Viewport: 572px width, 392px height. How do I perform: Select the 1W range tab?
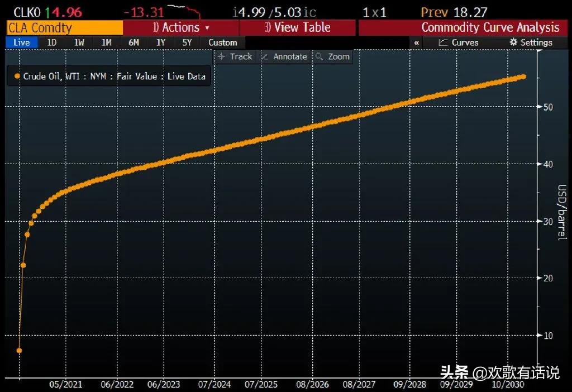[79, 42]
